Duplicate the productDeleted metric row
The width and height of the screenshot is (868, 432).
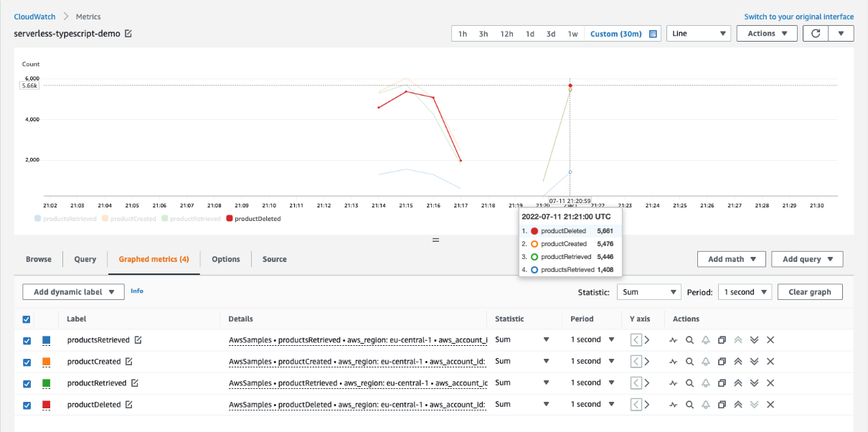pyautogui.click(x=722, y=405)
